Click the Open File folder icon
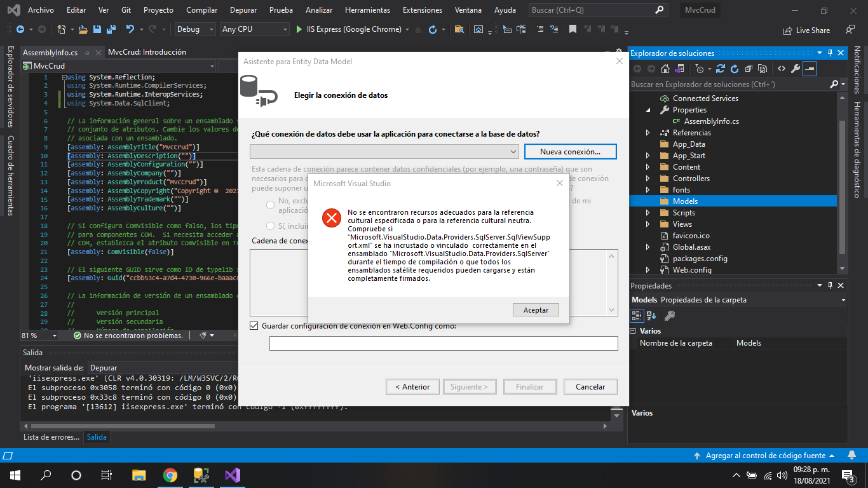This screenshot has width=868, height=488. tap(83, 29)
